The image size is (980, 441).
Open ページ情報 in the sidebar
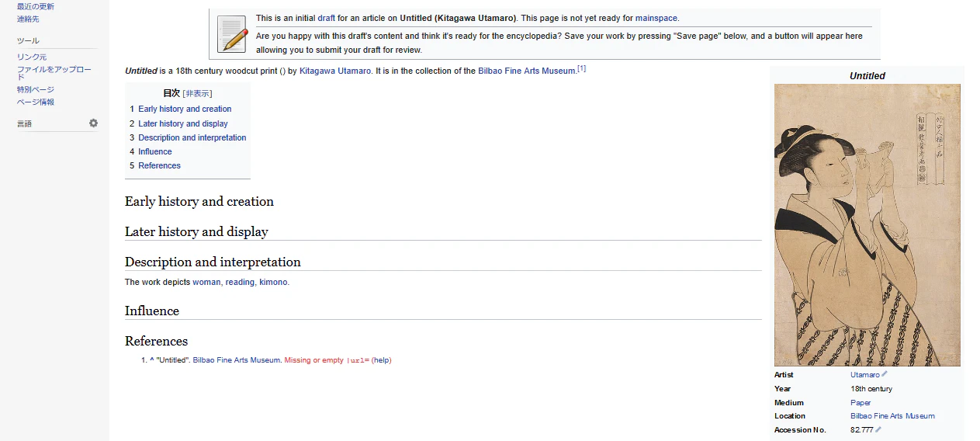click(x=36, y=102)
